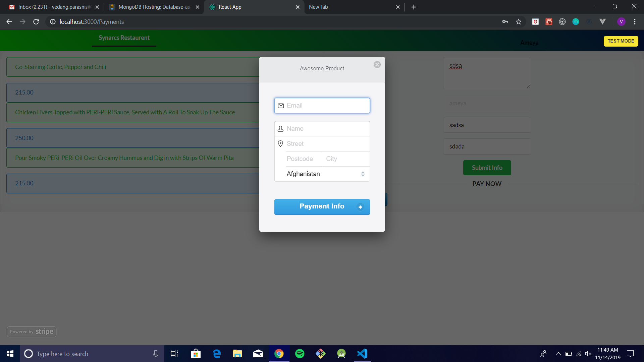This screenshot has width=644, height=362.
Task: Click the Visual Studio Code icon in taskbar
Action: [363, 354]
